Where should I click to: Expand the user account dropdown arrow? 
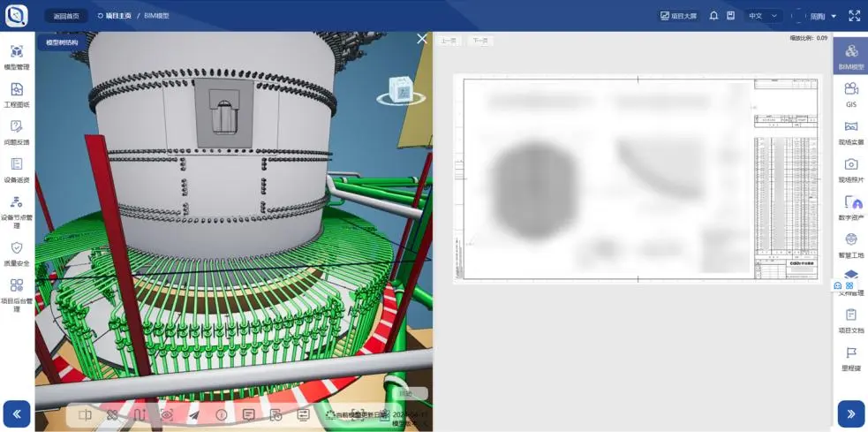point(834,17)
